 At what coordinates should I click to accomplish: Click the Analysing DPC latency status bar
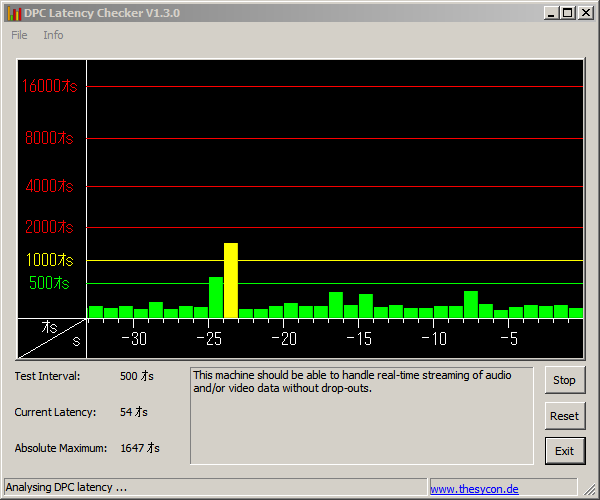click(215, 487)
